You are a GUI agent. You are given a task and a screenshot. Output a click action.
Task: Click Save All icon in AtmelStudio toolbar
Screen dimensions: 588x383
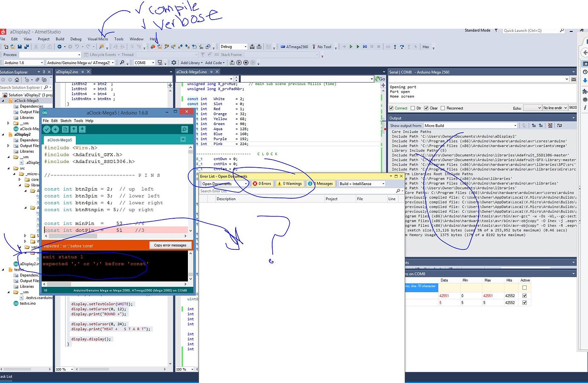click(x=26, y=47)
